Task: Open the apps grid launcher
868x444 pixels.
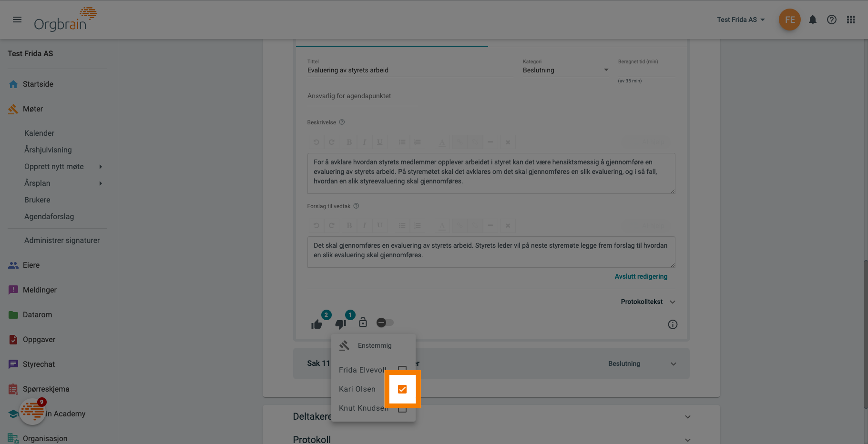Action: (x=851, y=20)
